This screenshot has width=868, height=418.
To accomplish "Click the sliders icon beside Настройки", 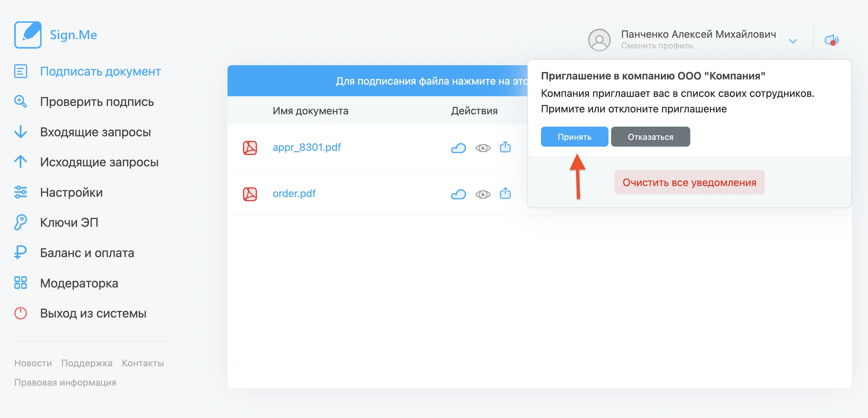I will pos(21,192).
